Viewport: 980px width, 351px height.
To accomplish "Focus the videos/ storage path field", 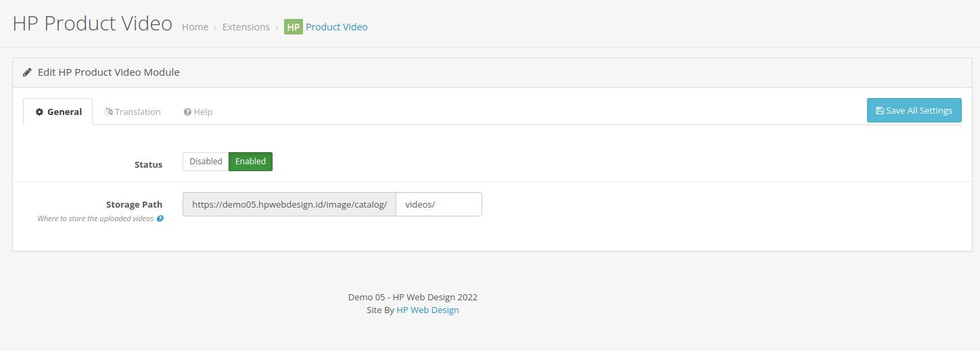I will (439, 204).
